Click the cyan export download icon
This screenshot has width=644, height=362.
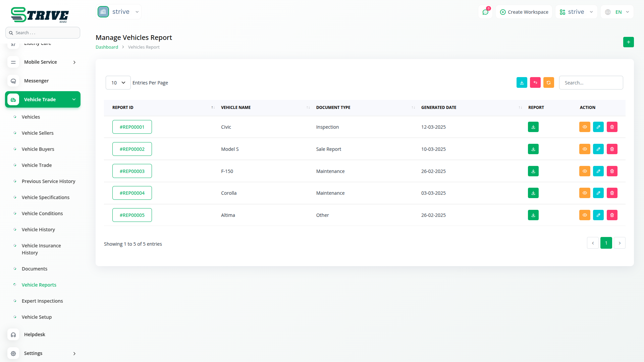pyautogui.click(x=522, y=83)
